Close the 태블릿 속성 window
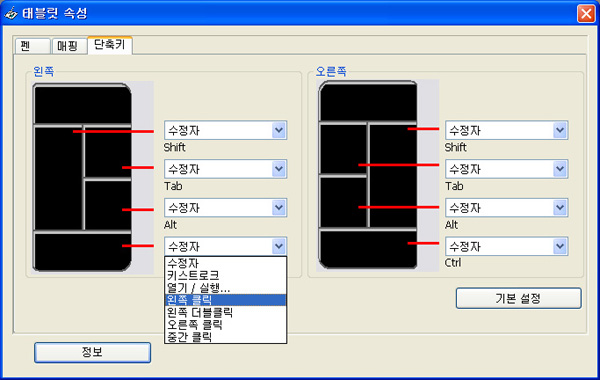Image resolution: width=600 pixels, height=380 pixels. point(586,13)
